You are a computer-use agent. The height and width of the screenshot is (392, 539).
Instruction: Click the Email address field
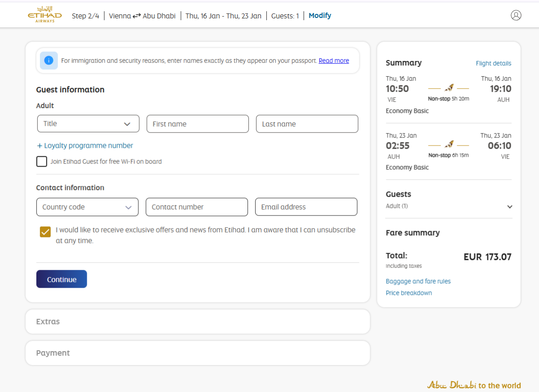306,207
